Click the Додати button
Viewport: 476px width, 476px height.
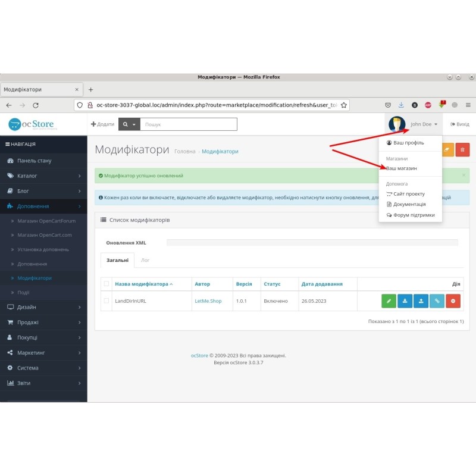pos(101,124)
